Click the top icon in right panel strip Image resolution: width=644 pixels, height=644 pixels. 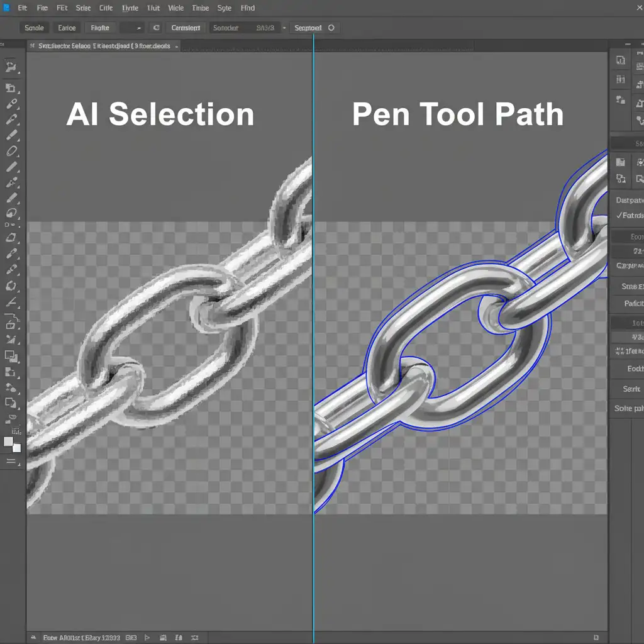(x=621, y=60)
